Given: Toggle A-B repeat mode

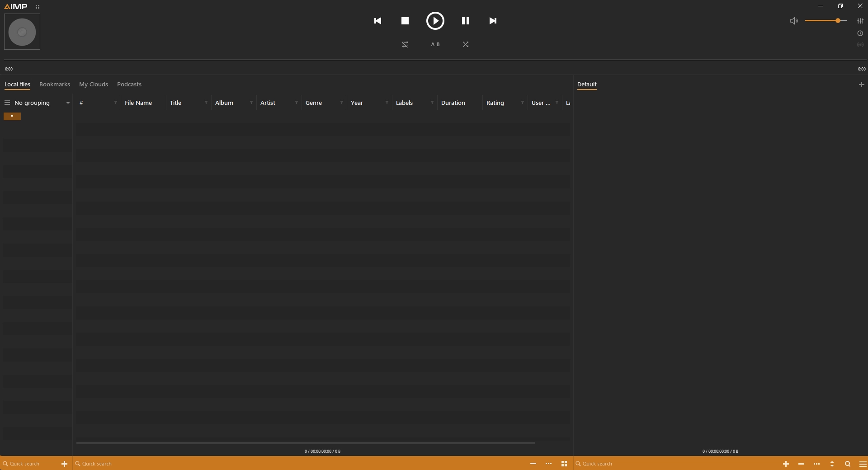Looking at the screenshot, I should pyautogui.click(x=435, y=44).
